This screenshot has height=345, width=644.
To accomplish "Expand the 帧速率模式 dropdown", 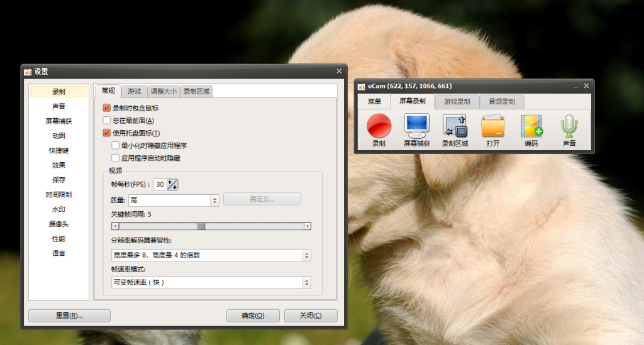I will tap(306, 283).
